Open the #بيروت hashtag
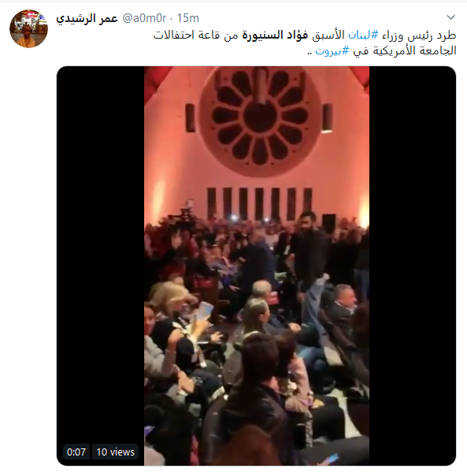 (332, 50)
